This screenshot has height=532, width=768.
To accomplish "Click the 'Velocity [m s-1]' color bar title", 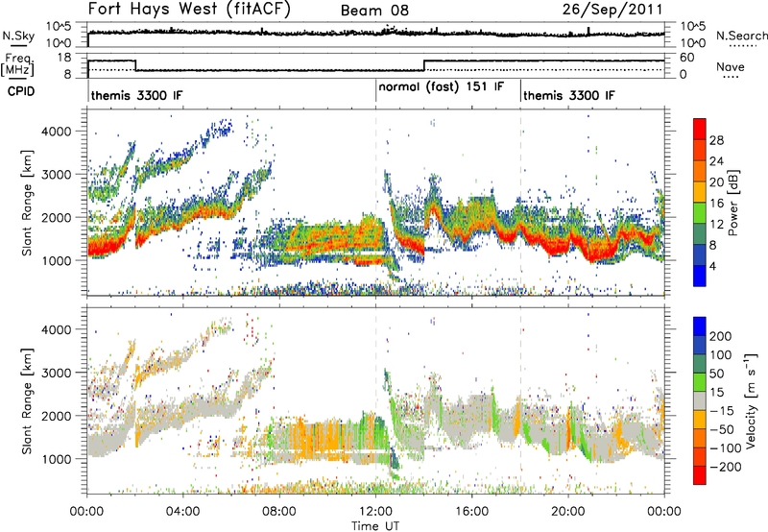I will [x=751, y=400].
